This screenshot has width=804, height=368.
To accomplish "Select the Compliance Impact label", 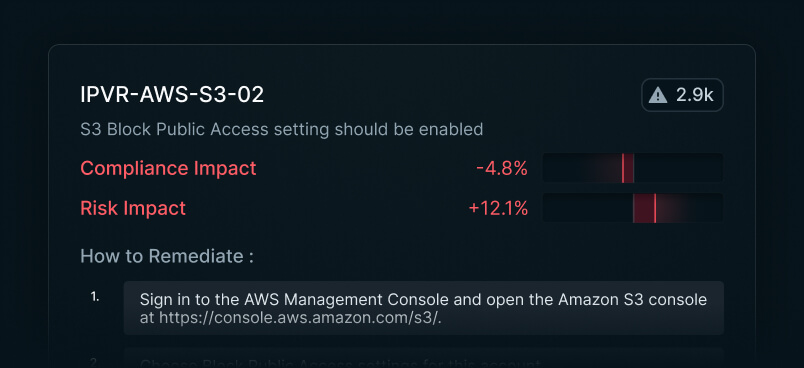I will click(x=168, y=168).
